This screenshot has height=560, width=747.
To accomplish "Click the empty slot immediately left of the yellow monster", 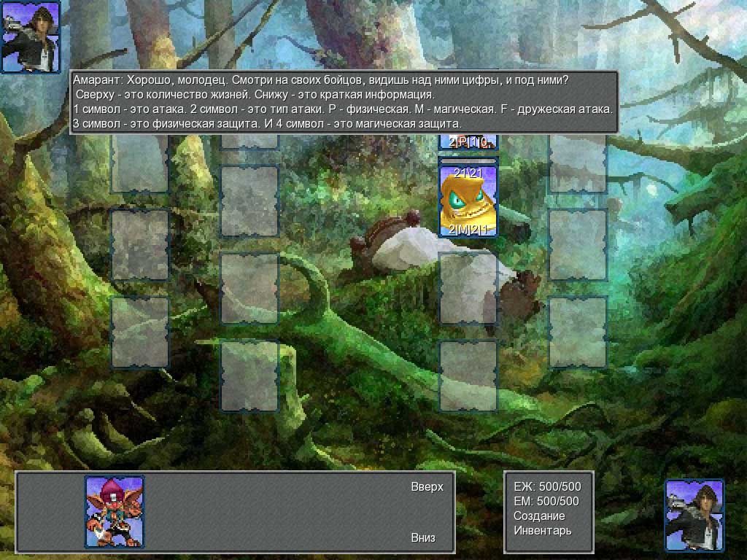I will point(249,201).
